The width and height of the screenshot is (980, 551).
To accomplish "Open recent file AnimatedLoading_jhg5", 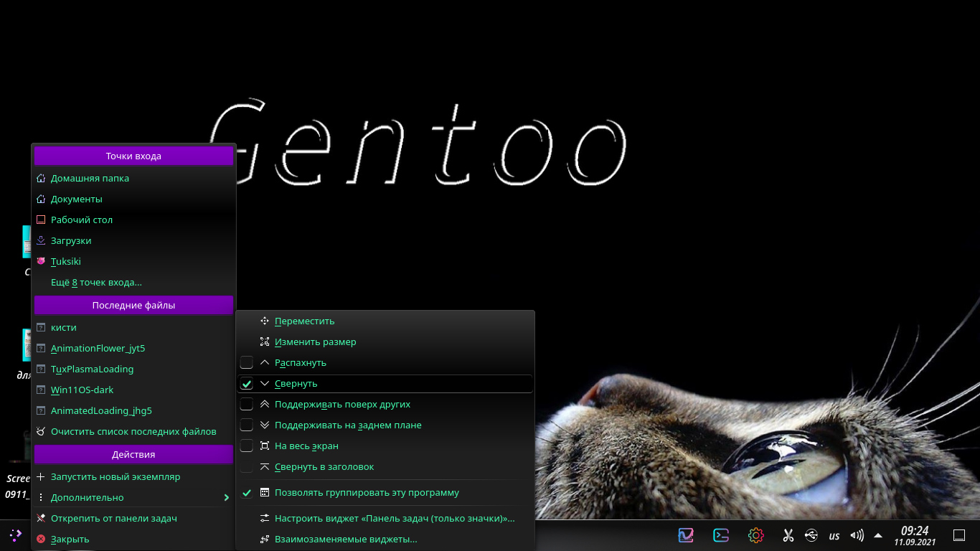I will tap(133, 410).
